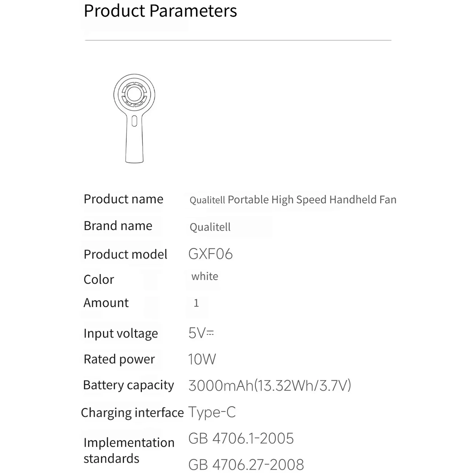The width and height of the screenshot is (476, 476).
Task: Click the Amount value 1
Action: (x=196, y=303)
